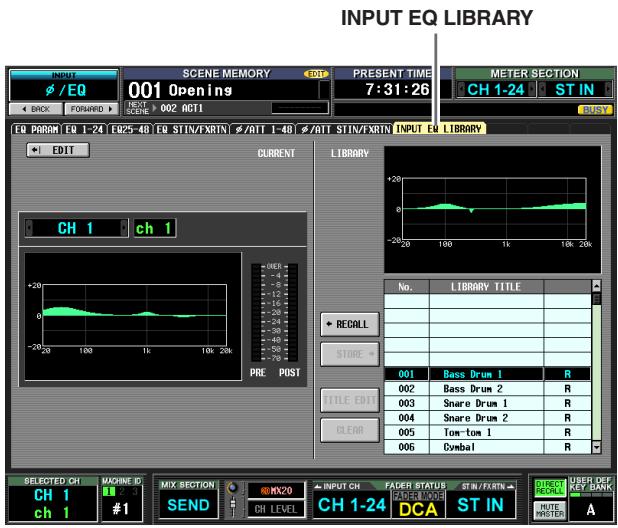The height and width of the screenshot is (528, 618).
Task: Click library list scroll up arrow
Action: click(596, 286)
